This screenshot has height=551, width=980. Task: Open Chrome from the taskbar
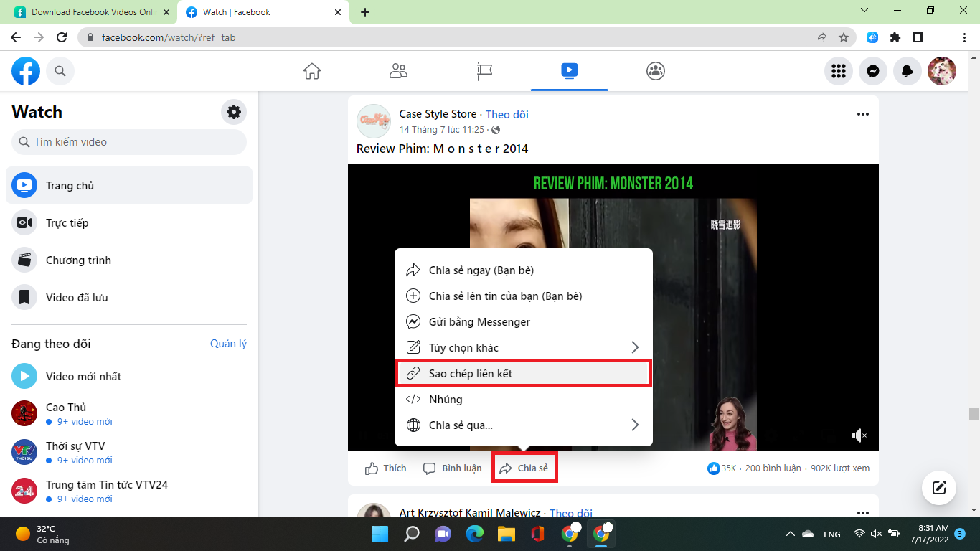click(x=602, y=534)
